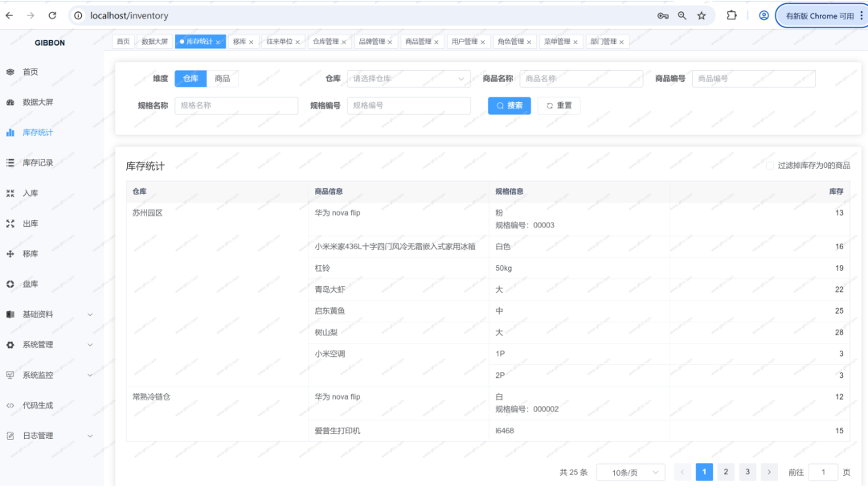Click the 商品名称 input field
Viewport: 868px width, 488px height.
pyautogui.click(x=581, y=79)
